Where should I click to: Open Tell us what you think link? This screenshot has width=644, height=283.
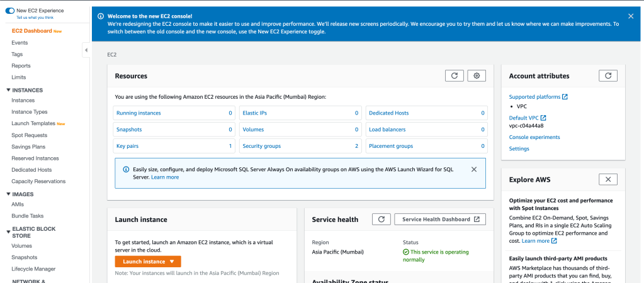(35, 18)
